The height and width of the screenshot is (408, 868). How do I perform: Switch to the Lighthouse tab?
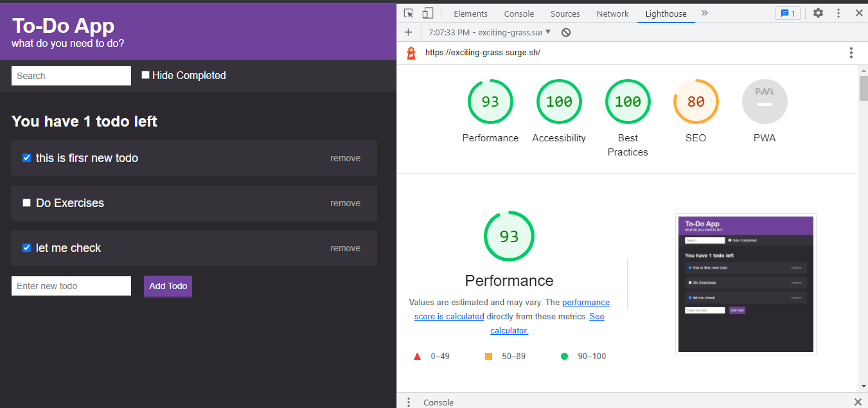(666, 13)
